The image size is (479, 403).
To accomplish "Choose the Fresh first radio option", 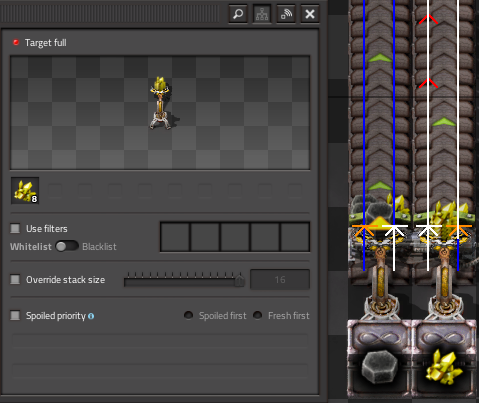I will pyautogui.click(x=257, y=315).
